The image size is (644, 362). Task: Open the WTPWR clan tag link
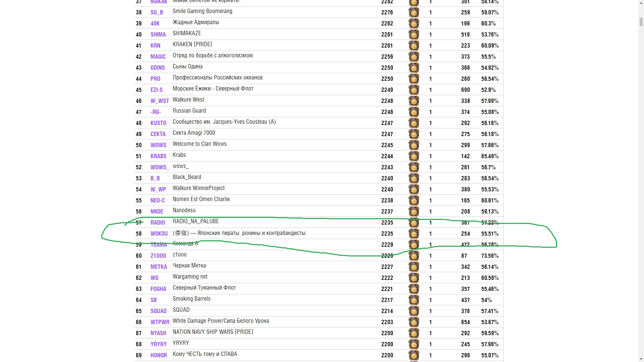pyautogui.click(x=160, y=322)
